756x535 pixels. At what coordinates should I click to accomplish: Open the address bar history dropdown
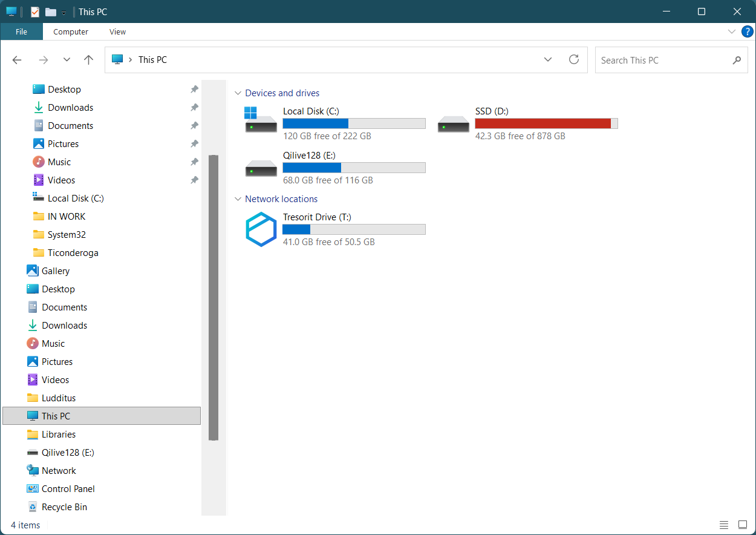pos(548,59)
